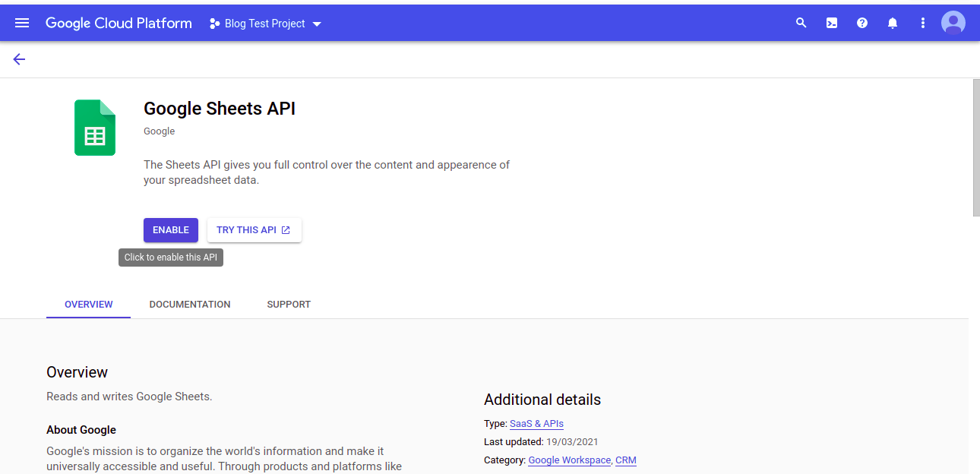Click the project hexagon icon
Screen dimensions: 980x474
tap(214, 24)
